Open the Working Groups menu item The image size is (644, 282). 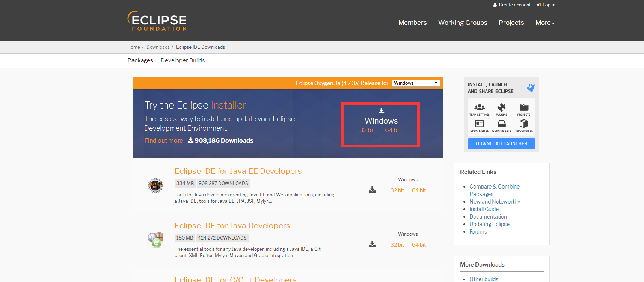coord(463,23)
